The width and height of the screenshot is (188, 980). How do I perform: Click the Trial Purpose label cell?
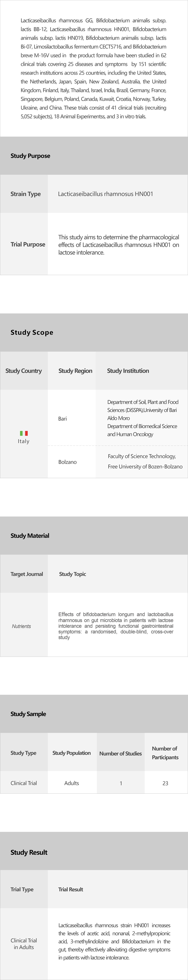pos(28,244)
